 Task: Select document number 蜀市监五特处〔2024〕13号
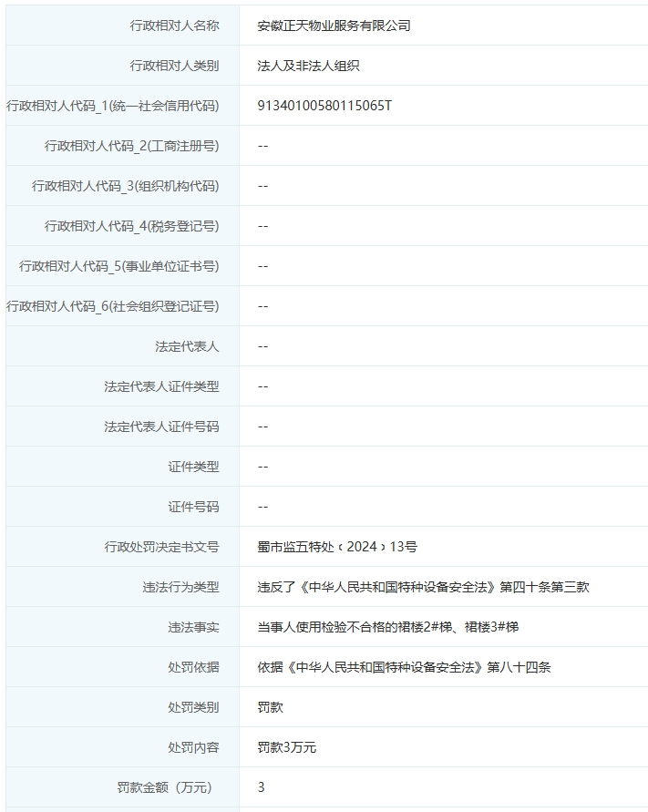(337, 547)
